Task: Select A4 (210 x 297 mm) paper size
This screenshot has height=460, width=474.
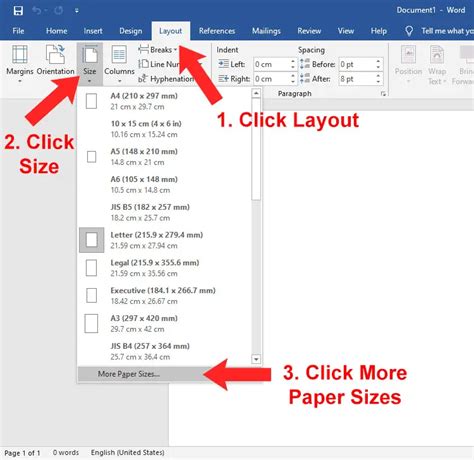Action: pyautogui.click(x=165, y=101)
